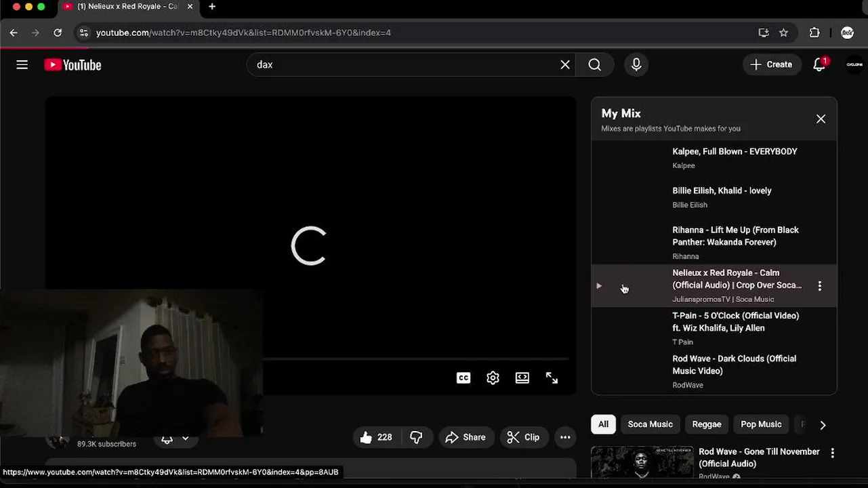Image resolution: width=868 pixels, height=488 pixels.
Task: Open Rod Wave - Gone Till November title
Action: [759, 457]
